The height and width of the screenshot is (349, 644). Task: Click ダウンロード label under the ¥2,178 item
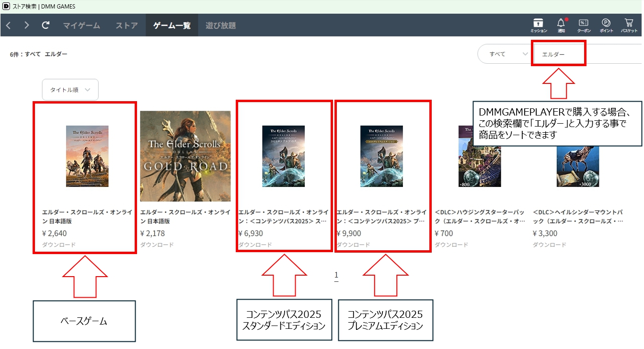(x=157, y=244)
